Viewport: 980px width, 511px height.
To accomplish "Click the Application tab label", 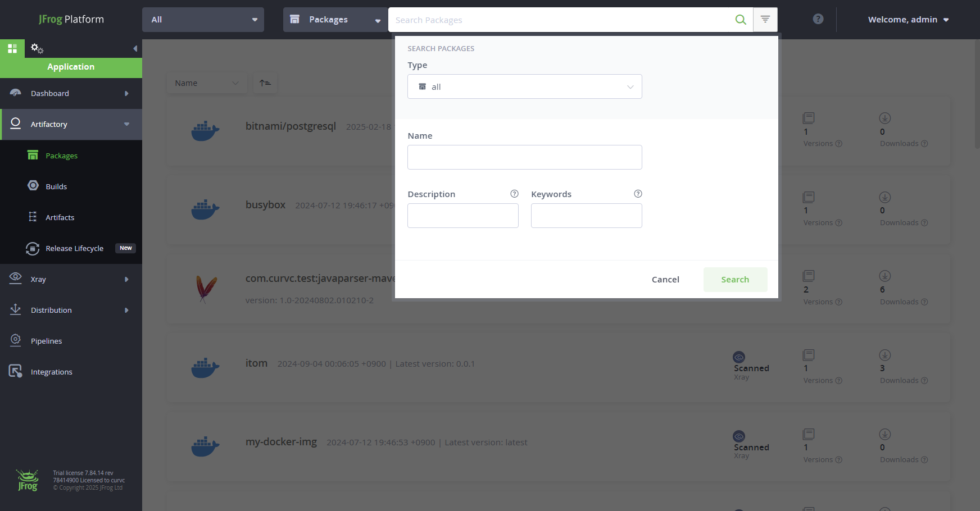I will click(x=71, y=67).
